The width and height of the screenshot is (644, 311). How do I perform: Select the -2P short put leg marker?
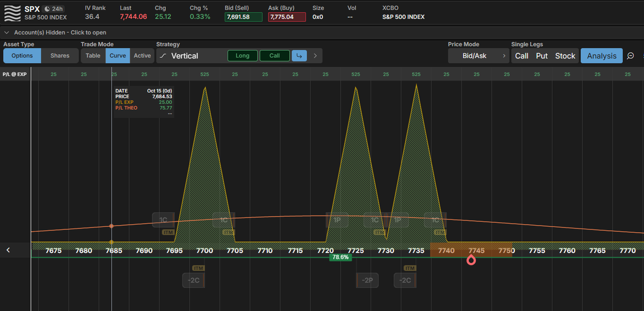[x=367, y=280]
